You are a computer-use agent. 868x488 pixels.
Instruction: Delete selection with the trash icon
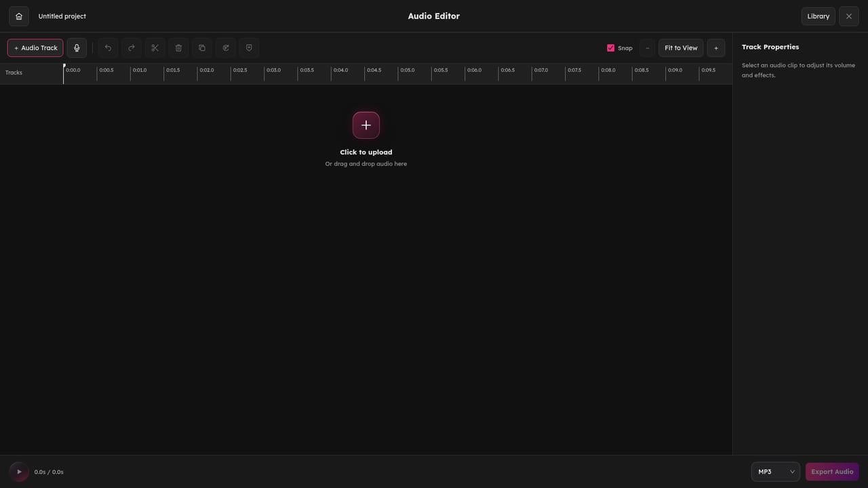pos(178,48)
